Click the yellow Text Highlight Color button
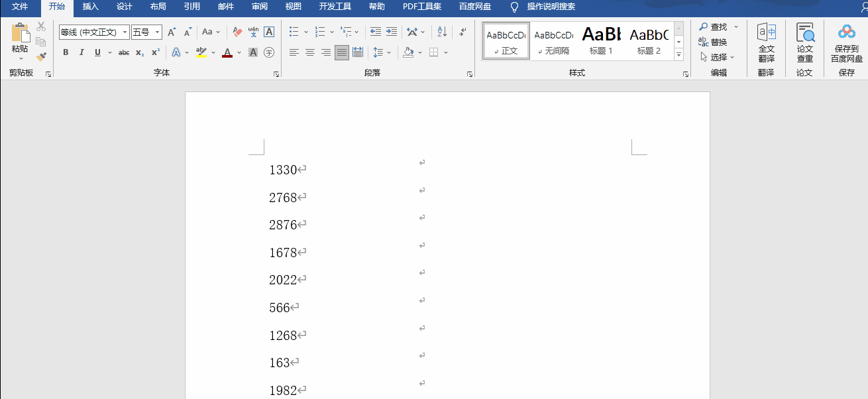The width and height of the screenshot is (868, 399). coord(201,52)
